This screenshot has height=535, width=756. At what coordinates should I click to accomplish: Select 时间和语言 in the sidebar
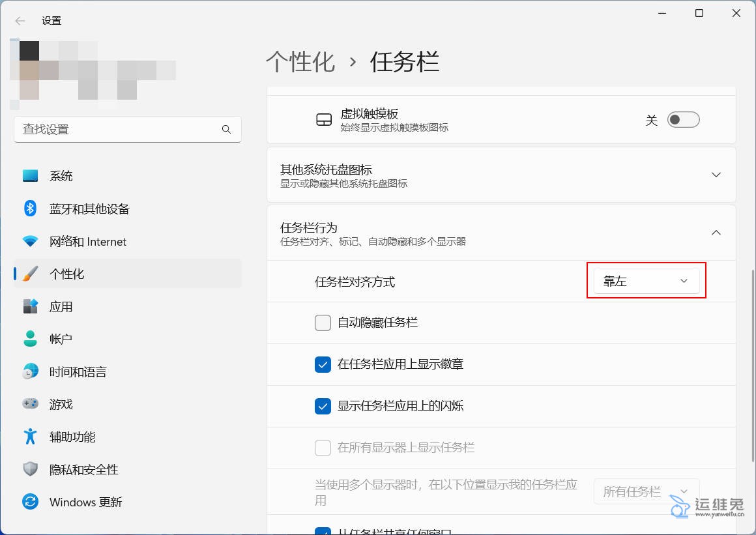click(78, 371)
